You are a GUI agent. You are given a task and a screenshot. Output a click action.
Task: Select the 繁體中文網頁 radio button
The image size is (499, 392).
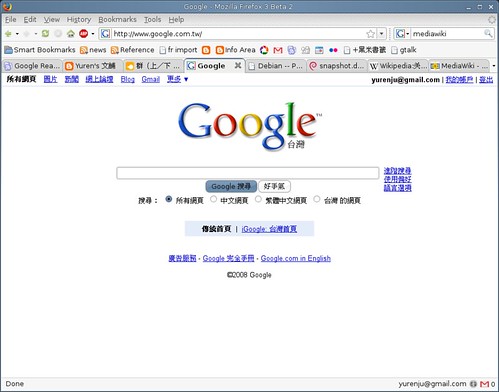258,199
